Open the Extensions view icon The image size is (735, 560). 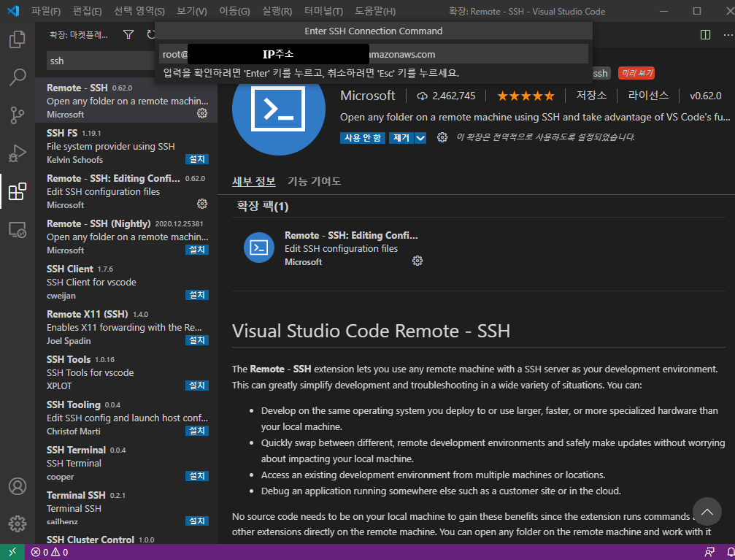18,191
